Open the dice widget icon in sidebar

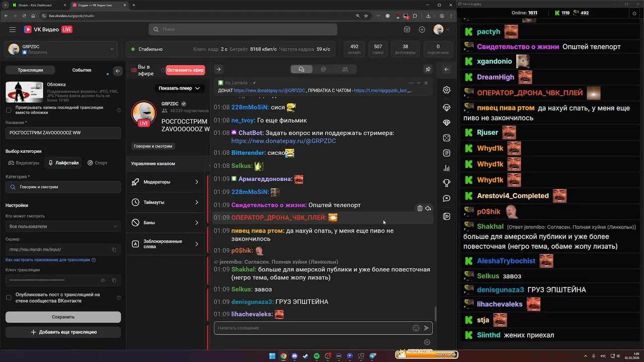(446, 138)
